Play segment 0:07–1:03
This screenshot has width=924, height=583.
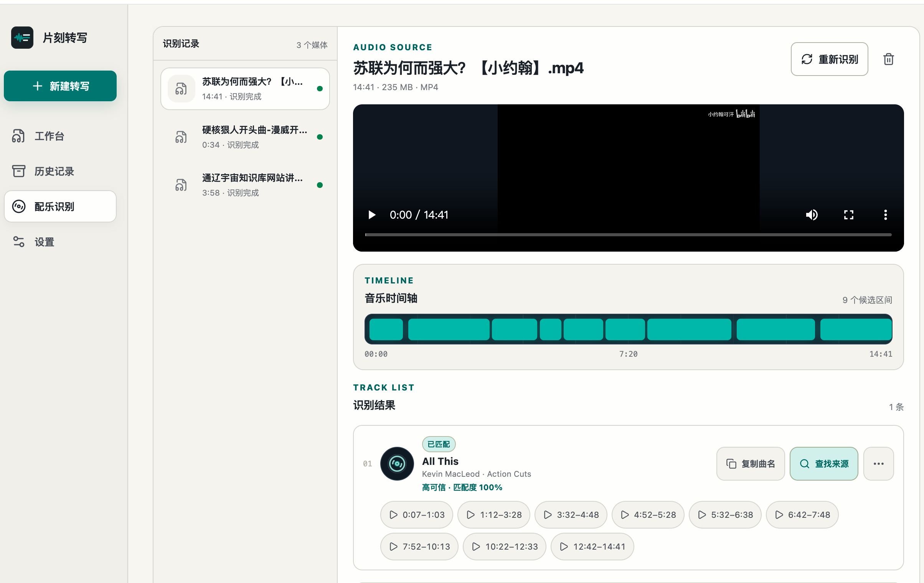(x=417, y=515)
